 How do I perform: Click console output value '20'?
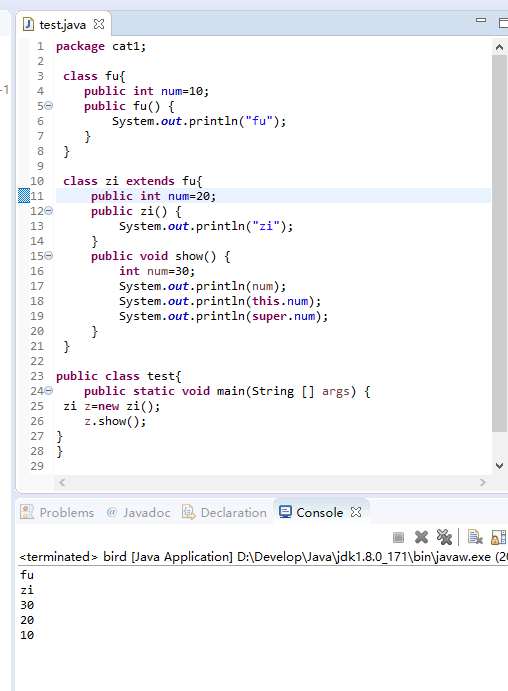27,620
